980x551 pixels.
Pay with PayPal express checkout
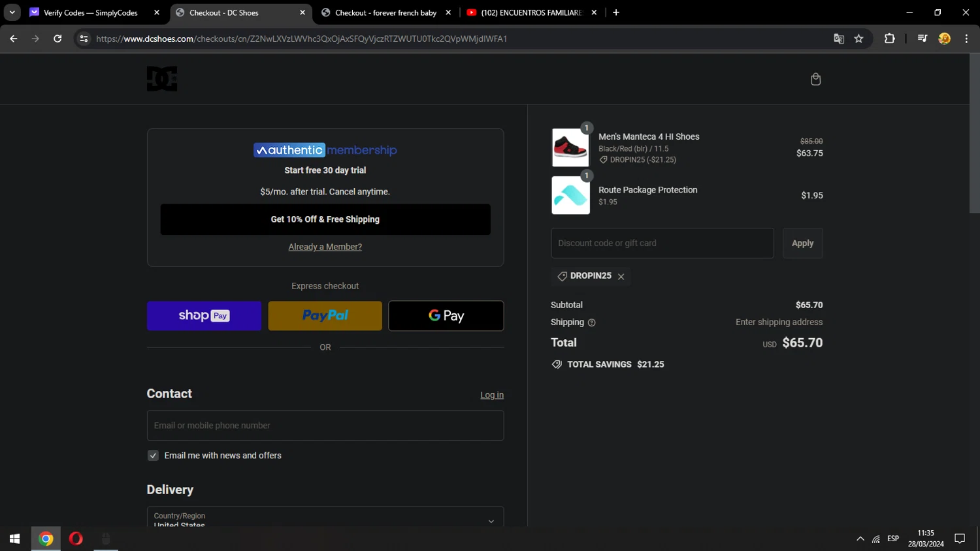325,316
